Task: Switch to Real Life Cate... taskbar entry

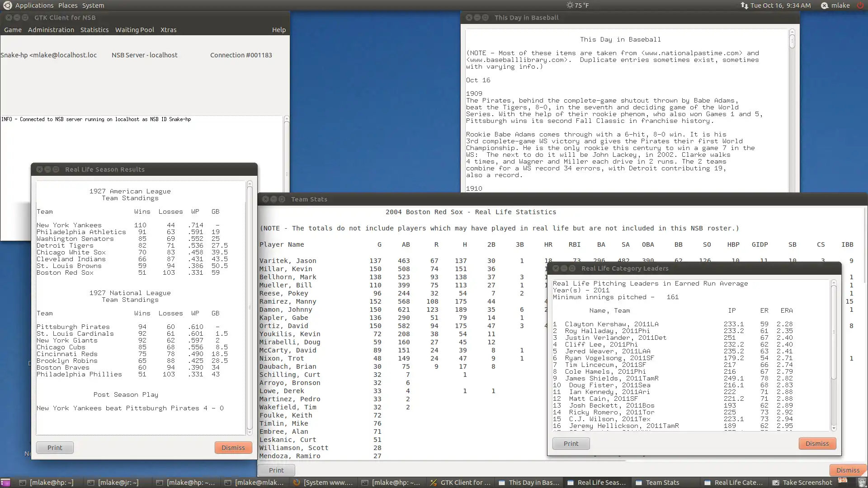Action: 734,483
